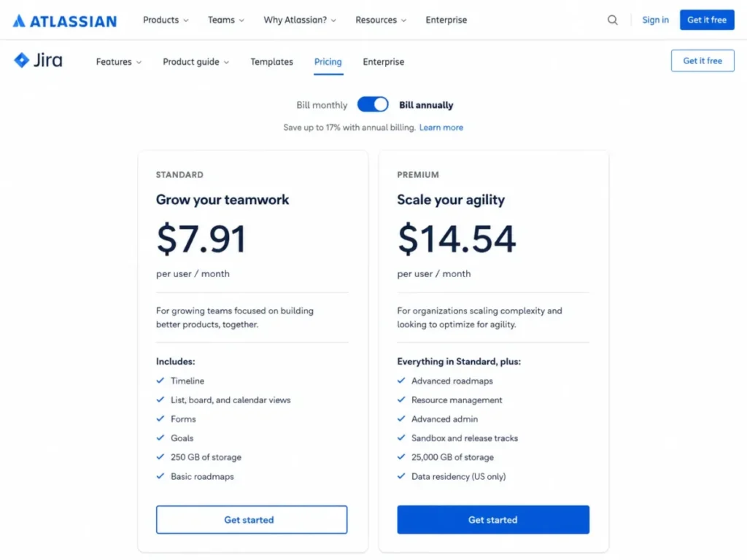This screenshot has height=560, width=747.
Task: Click Advanced admin feature text
Action: click(444, 419)
